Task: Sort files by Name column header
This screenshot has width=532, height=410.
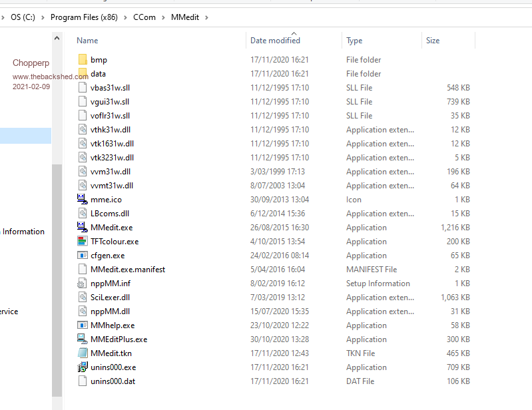Action: (87, 41)
